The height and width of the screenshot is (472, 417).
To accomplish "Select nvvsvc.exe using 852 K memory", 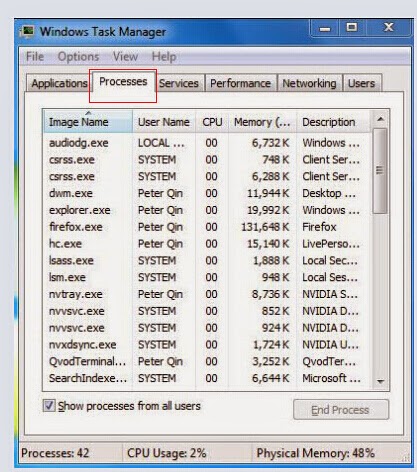I will click(207, 311).
